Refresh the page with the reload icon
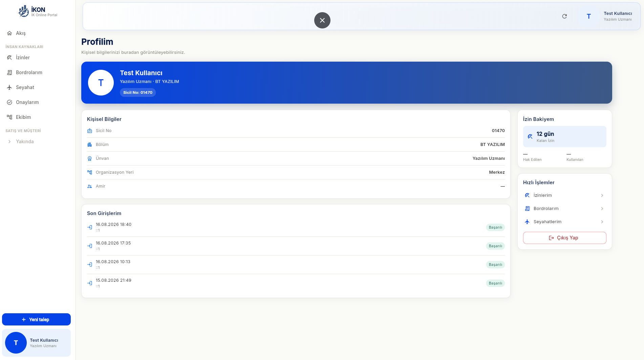644x360 pixels. tap(564, 16)
